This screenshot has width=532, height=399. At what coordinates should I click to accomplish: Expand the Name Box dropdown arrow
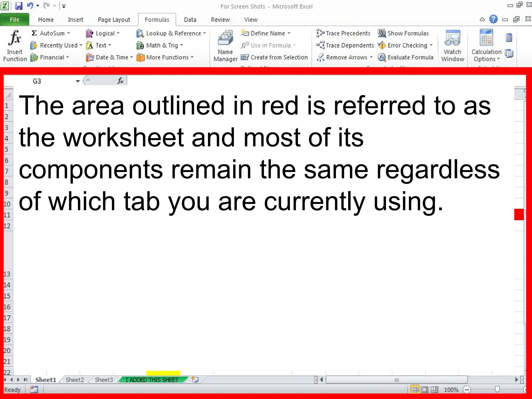tap(77, 81)
